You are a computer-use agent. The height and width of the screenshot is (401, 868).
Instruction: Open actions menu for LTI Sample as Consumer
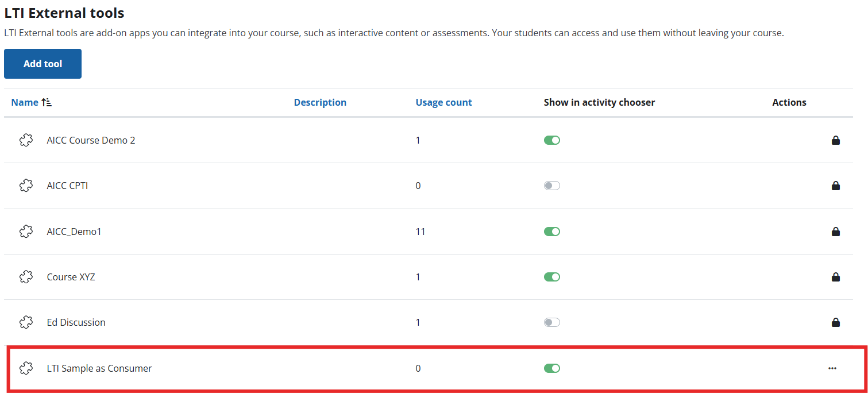[832, 368]
